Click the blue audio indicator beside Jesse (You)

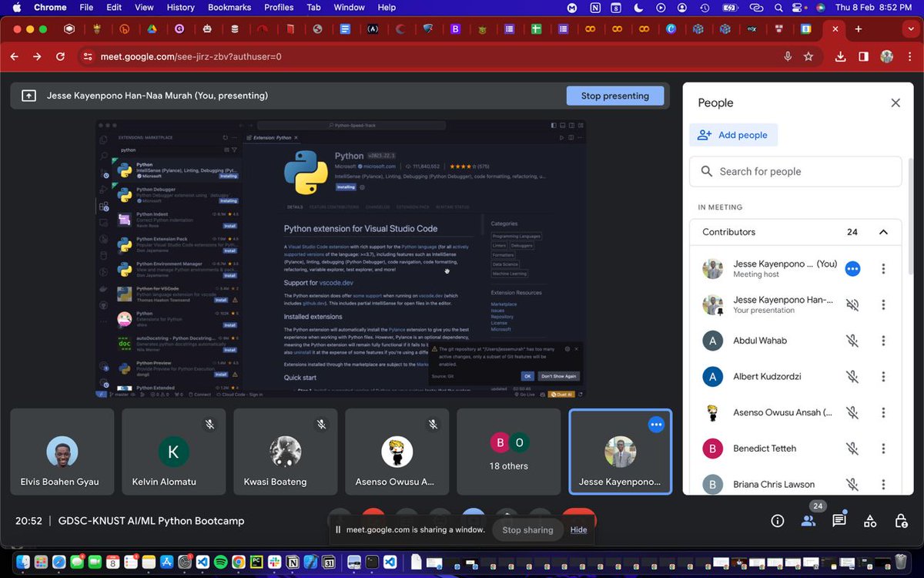click(x=852, y=269)
